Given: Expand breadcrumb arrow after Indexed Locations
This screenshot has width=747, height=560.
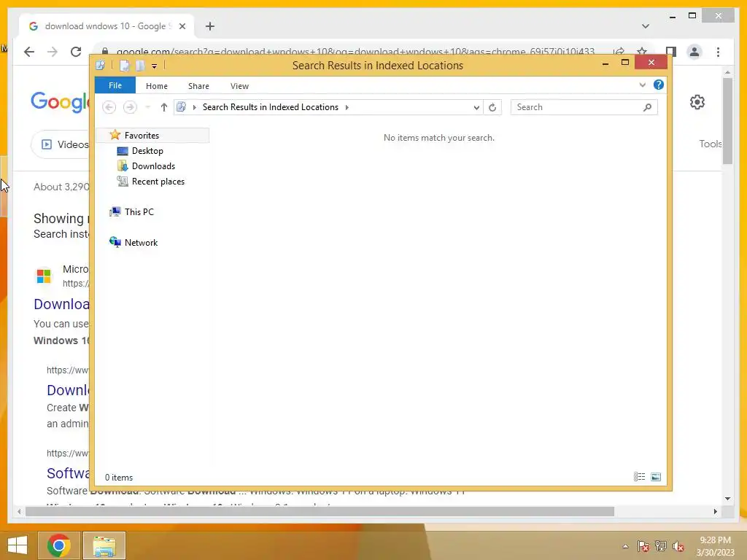Looking at the screenshot, I should 347,107.
